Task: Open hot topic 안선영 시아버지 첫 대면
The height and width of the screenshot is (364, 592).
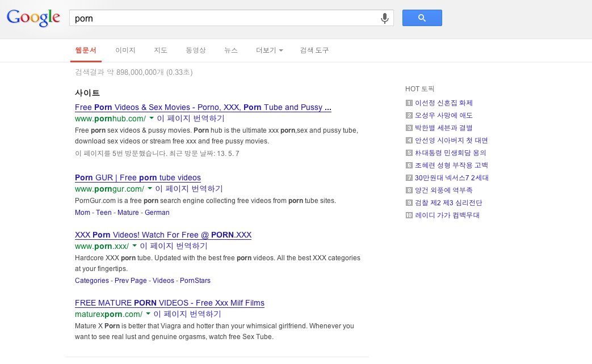Action: click(x=452, y=140)
